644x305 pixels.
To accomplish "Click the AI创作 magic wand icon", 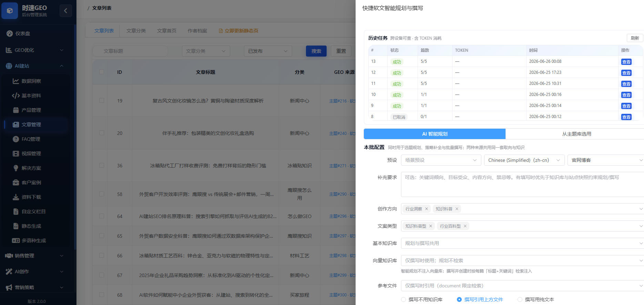I will tap(9, 272).
